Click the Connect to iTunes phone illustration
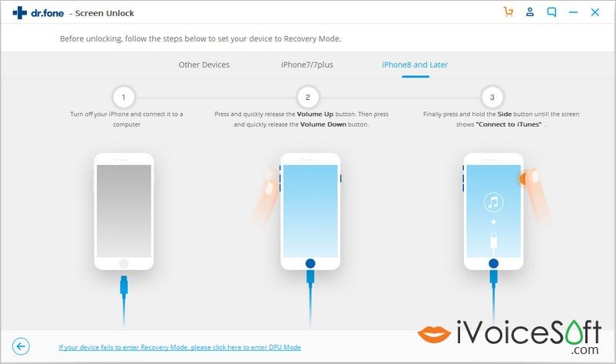This screenshot has height=364, width=616. coord(493,211)
